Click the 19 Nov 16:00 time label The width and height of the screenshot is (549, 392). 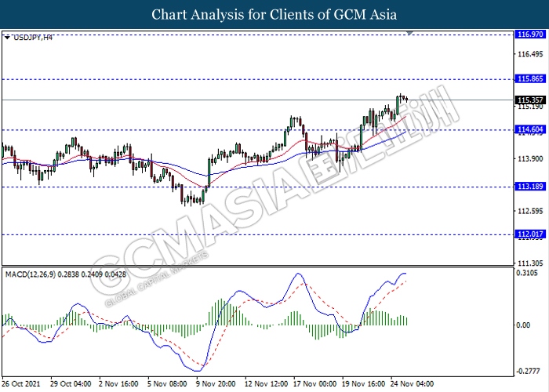point(363,384)
